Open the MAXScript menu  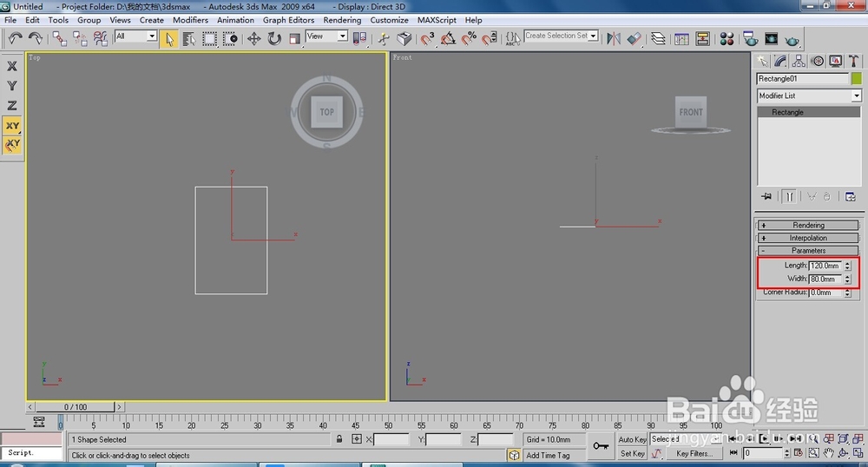coord(437,20)
